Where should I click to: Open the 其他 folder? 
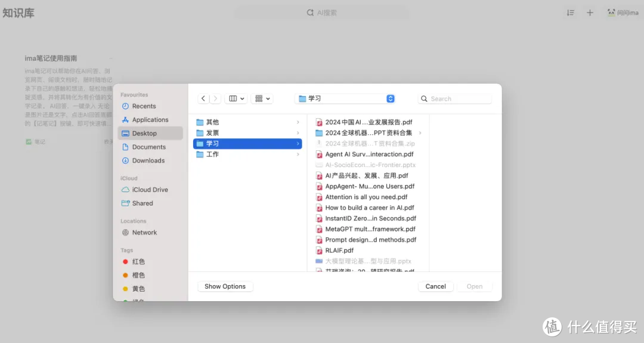click(x=247, y=122)
